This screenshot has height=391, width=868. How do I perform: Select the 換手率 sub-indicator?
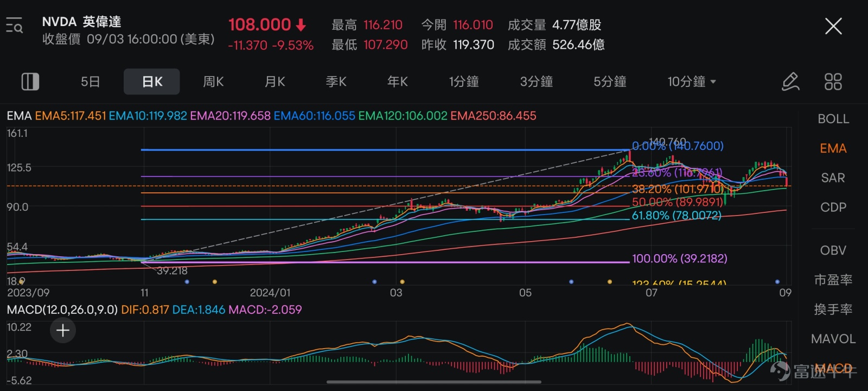(833, 309)
